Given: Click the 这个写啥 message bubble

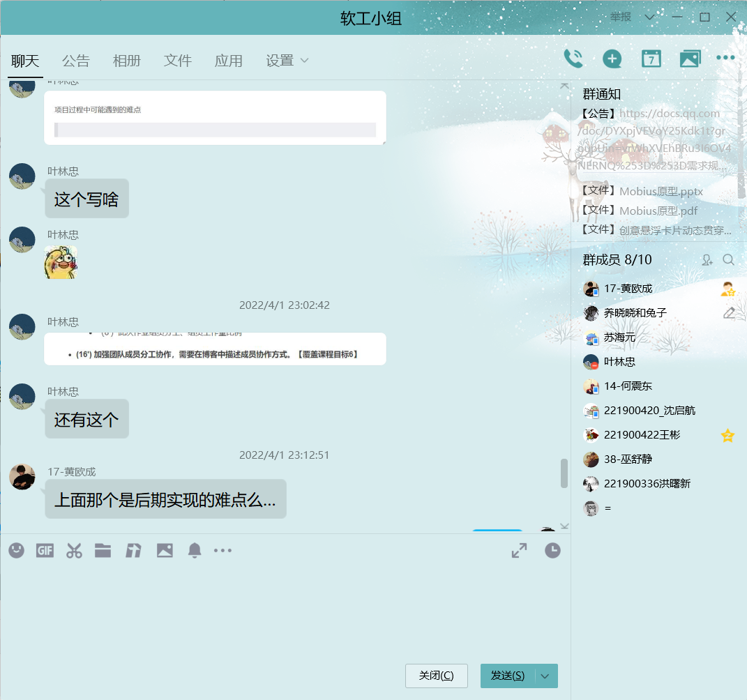Looking at the screenshot, I should [x=86, y=199].
